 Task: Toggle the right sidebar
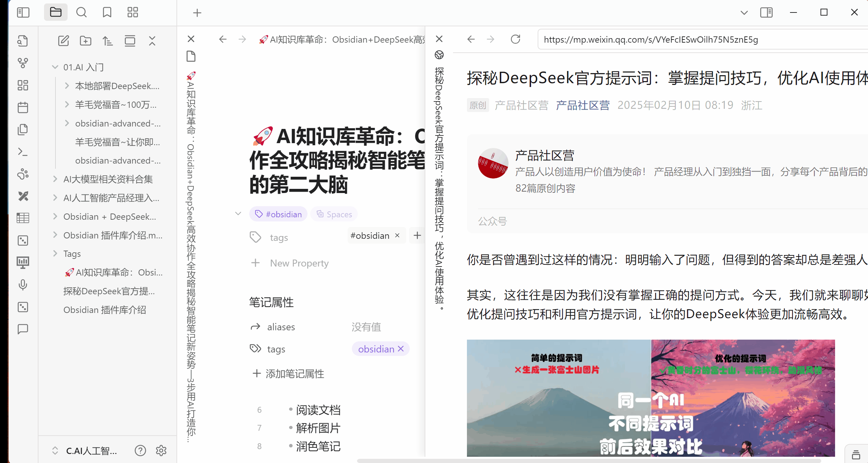766,12
